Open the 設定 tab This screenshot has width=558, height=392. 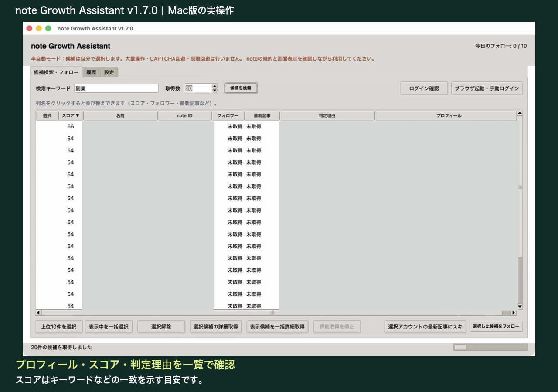pos(109,72)
